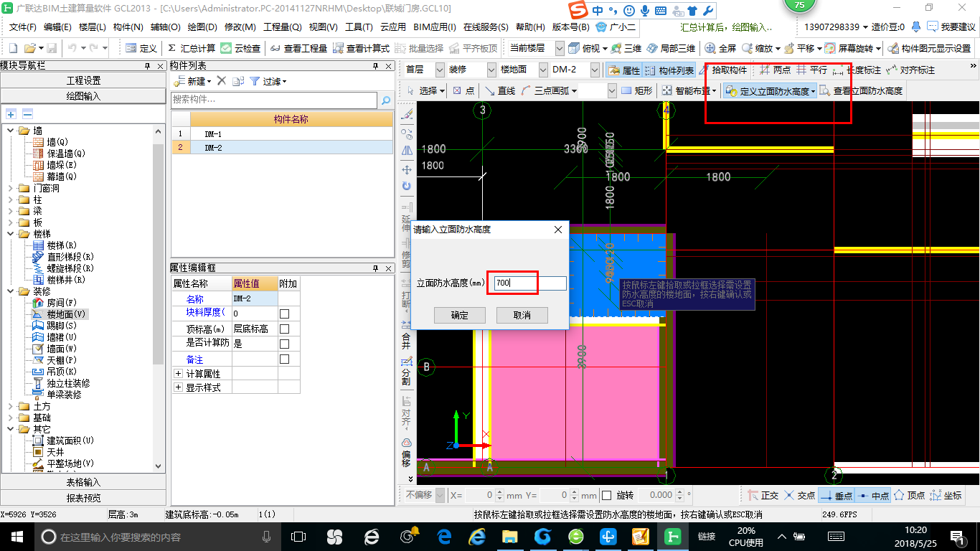Open the 工具(T) menu

359,27
